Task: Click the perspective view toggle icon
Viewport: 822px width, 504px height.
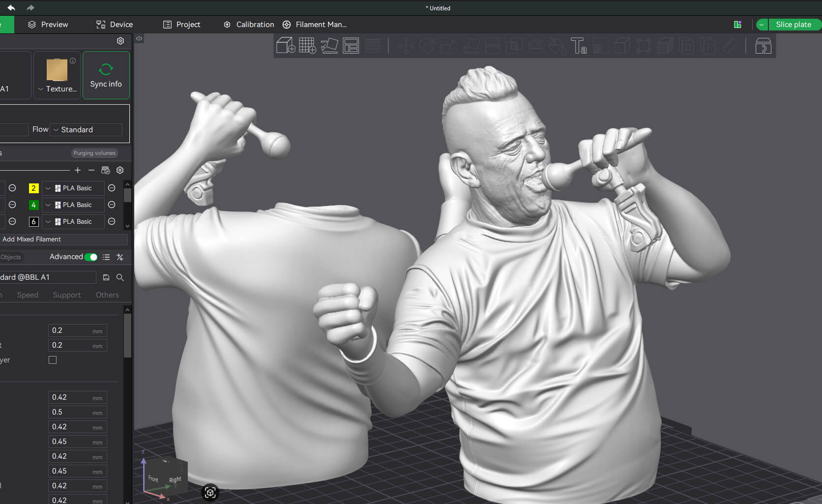Action: point(210,492)
